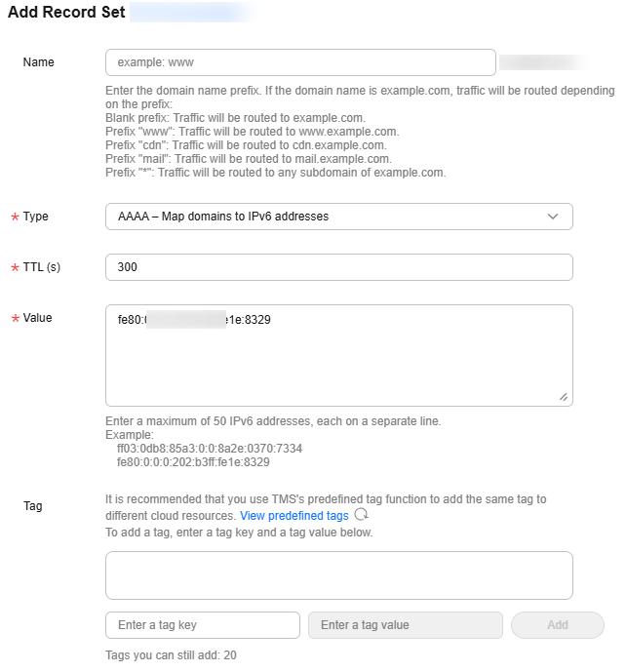This screenshot has height=672, width=626.
Task: Select the example address ff03:0db8:85a3:0:0:8a2e:0370:7334
Action: pyautogui.click(x=210, y=449)
